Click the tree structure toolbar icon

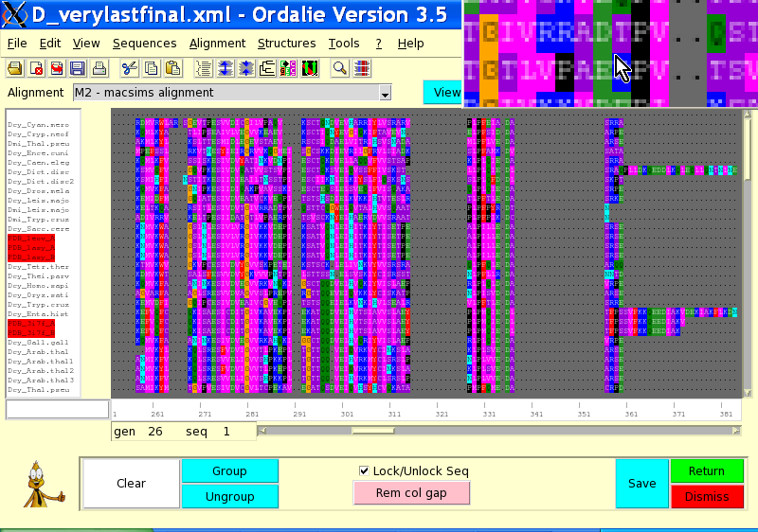pos(267,68)
